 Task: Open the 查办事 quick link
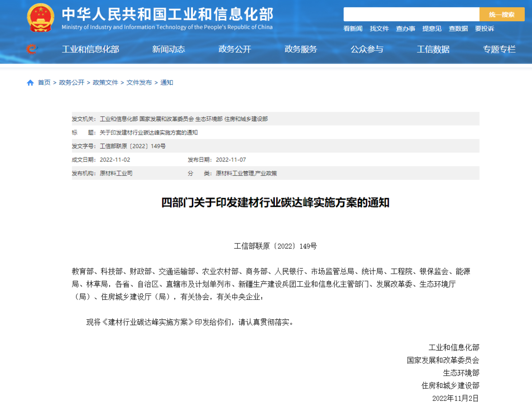pyautogui.click(x=406, y=28)
